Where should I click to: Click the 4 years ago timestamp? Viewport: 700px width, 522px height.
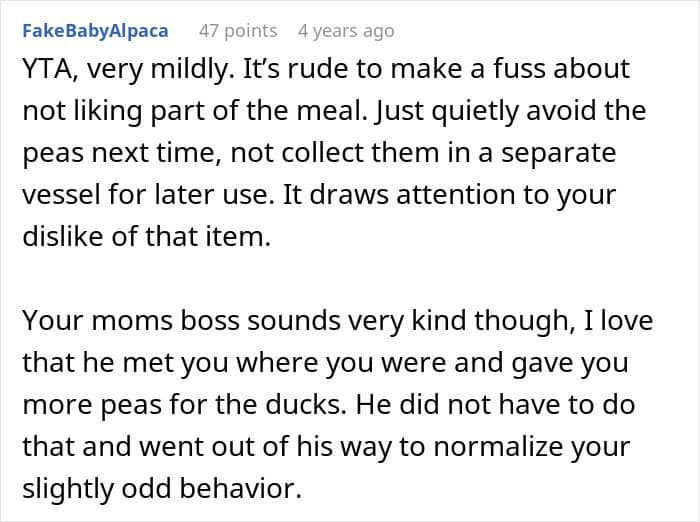(x=347, y=31)
